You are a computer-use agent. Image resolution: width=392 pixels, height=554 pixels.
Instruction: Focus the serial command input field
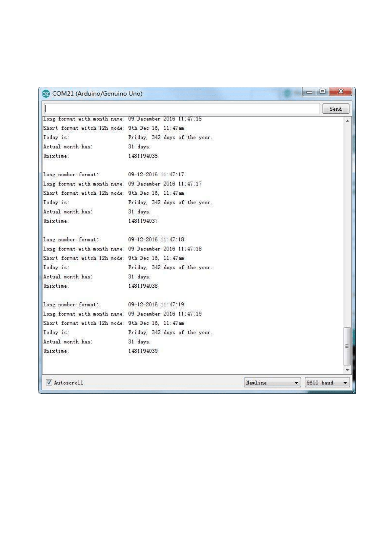coord(182,109)
